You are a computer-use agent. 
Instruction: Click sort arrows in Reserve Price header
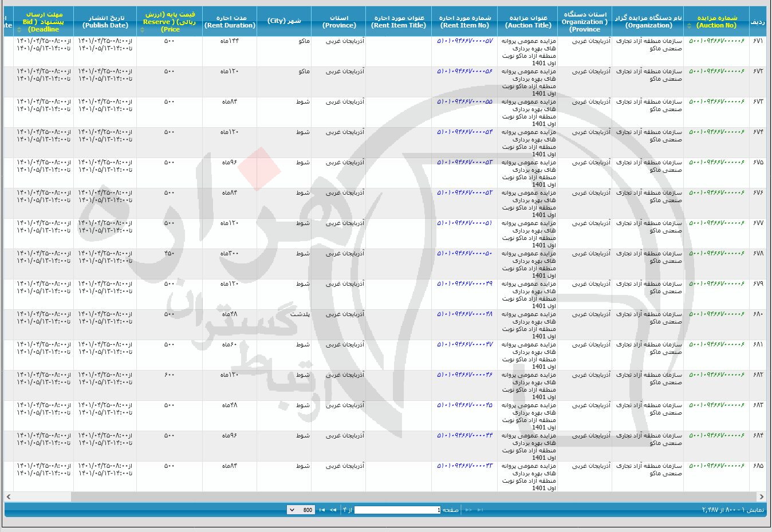[x=142, y=30]
